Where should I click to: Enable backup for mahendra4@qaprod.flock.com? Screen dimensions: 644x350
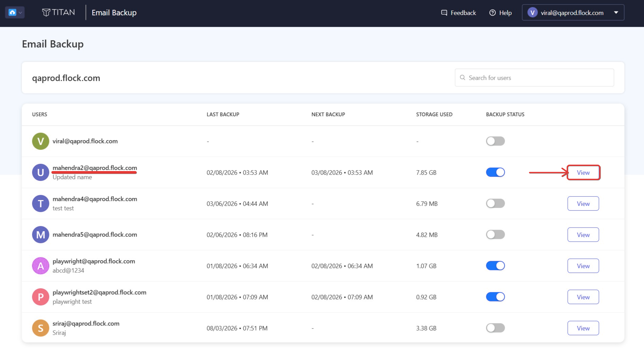coord(495,203)
